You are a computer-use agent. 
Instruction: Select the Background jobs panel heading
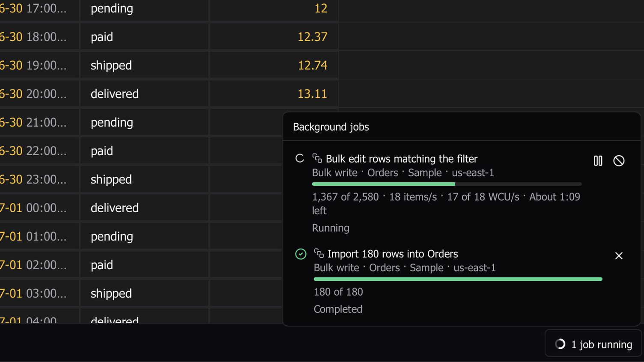point(331,127)
